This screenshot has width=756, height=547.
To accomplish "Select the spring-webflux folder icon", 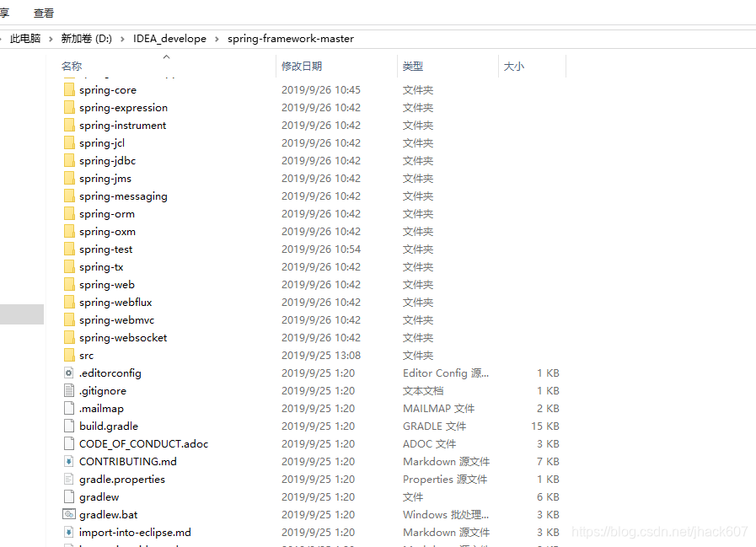I will 69,302.
